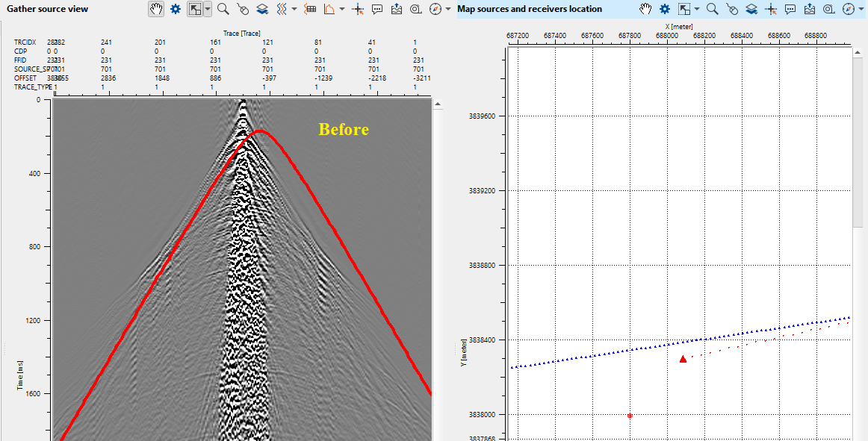Select layers icon in Gather source view toolbar
Screen dimensions: 868x441
[262, 9]
